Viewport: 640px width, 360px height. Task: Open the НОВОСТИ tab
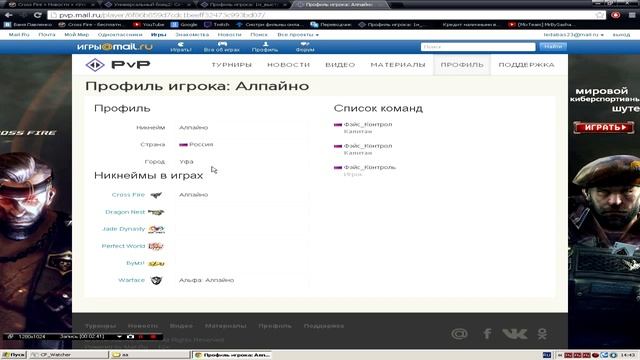(x=289, y=64)
